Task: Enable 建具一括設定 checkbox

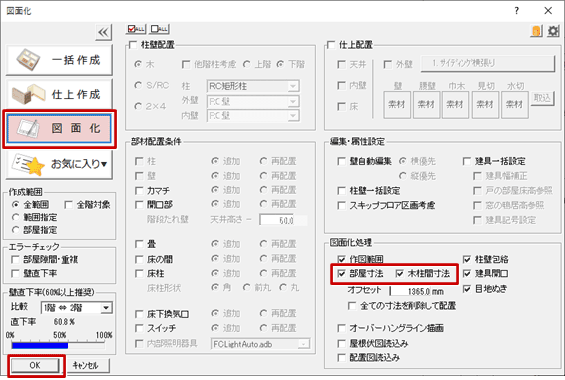Action: coord(467,161)
